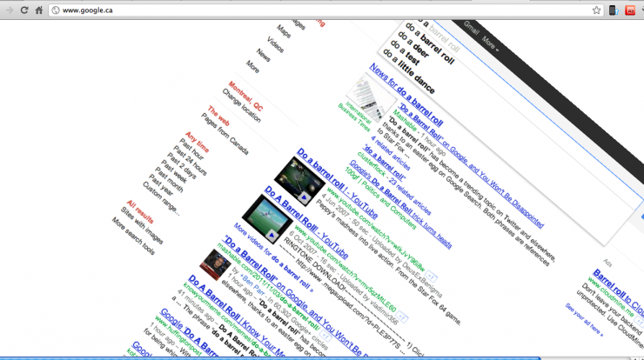Open the '4 related articles' link

click(x=390, y=153)
